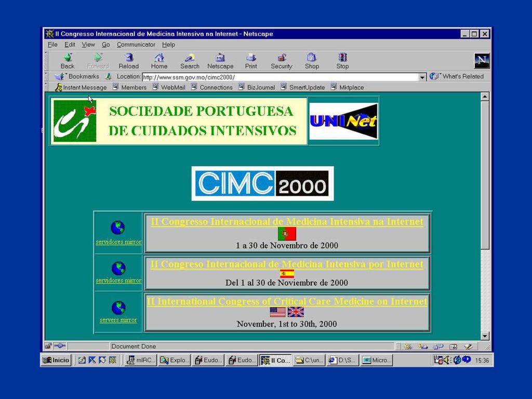Open II International Congress of Critical Care link
Screen dimensions: 532x399
point(287,301)
